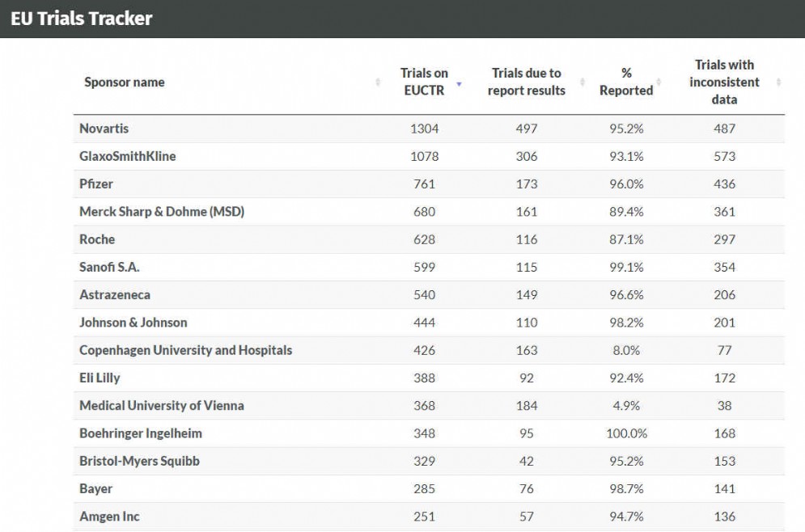
Task: Select Pfizer 96.0% reported value
Action: (x=626, y=184)
